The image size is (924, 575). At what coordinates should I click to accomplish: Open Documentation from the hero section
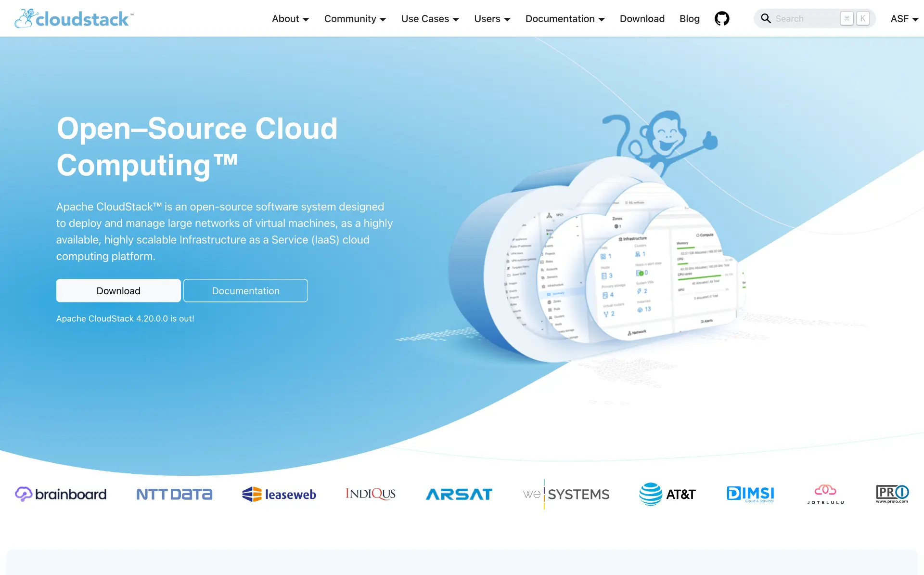[245, 290]
